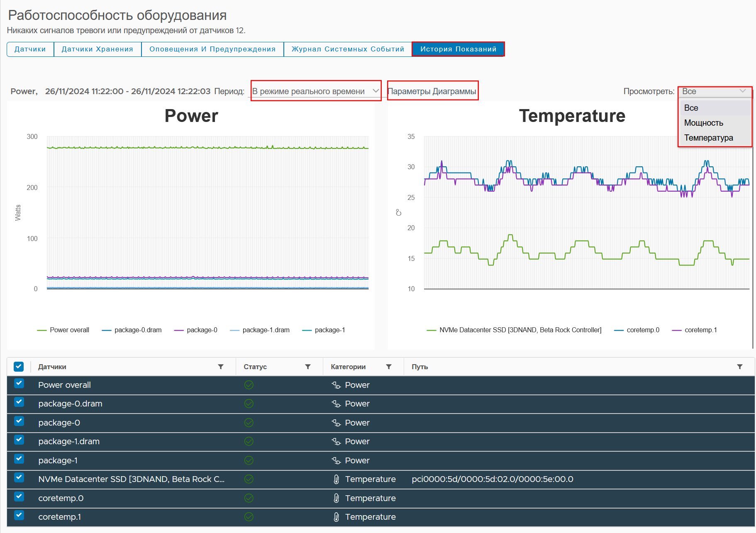Image resolution: width=756 pixels, height=533 pixels.
Task: Click the green status icon for Power overall
Action: (x=249, y=385)
